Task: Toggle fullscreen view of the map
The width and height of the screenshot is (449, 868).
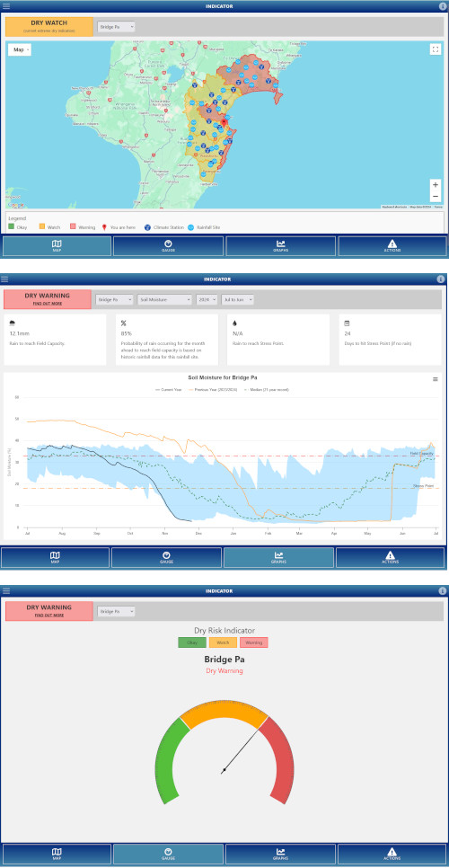Action: pos(436,49)
